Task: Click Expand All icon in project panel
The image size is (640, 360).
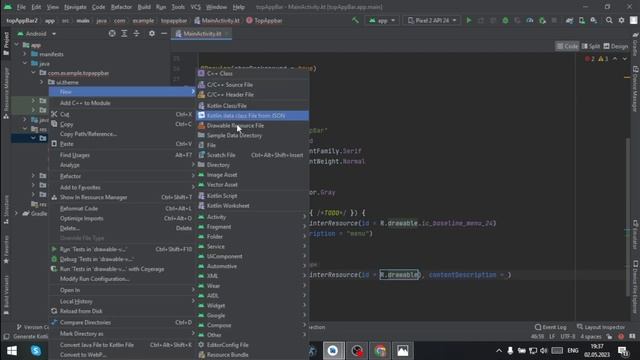Action: point(124,33)
